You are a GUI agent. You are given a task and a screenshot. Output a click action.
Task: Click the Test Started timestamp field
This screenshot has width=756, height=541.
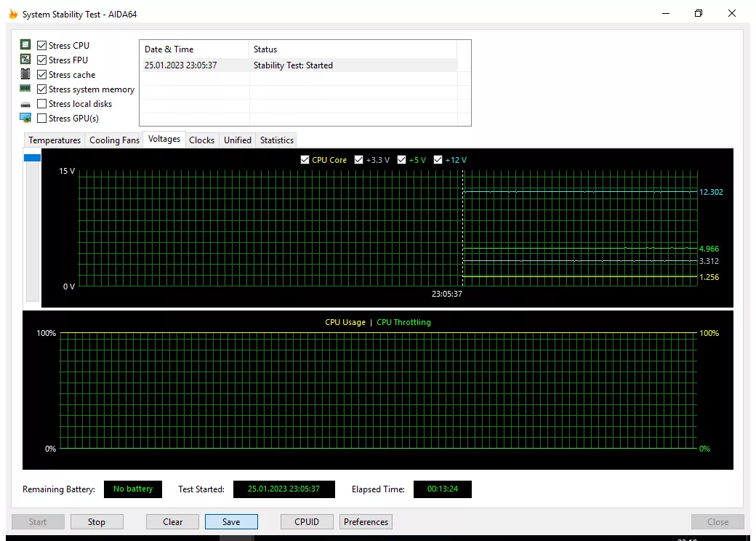point(284,489)
